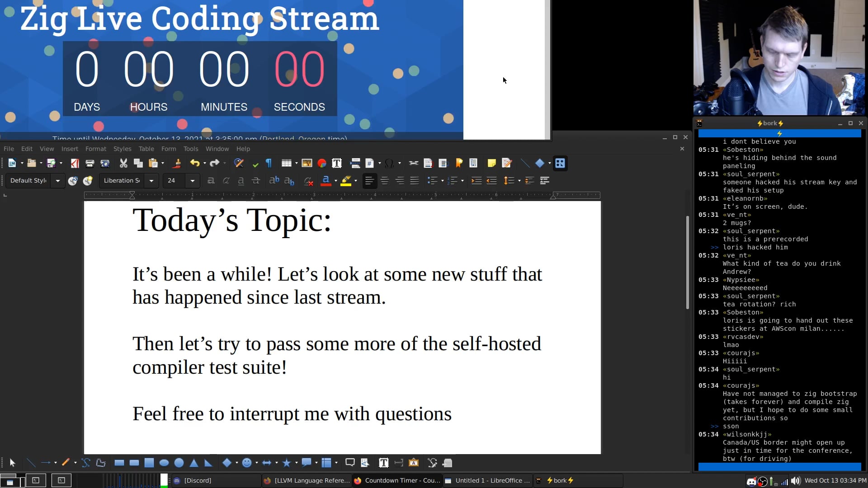Viewport: 868px width, 488px height.
Task: Click the Export as PDF icon
Action: 75,164
